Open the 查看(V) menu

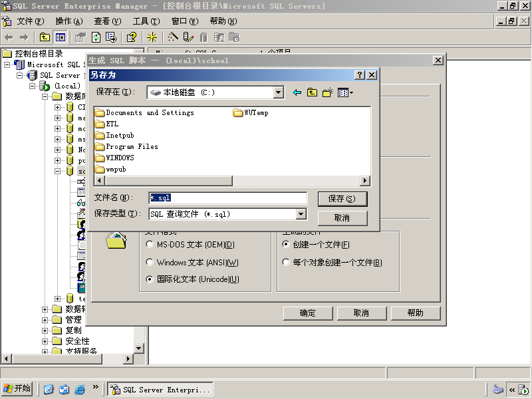coord(108,21)
